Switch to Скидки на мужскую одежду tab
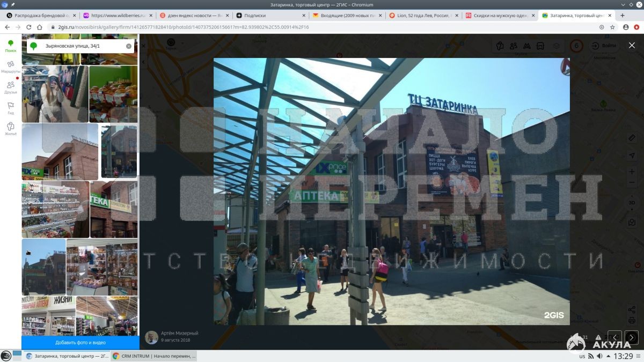This screenshot has height=362, width=644. click(501, 16)
